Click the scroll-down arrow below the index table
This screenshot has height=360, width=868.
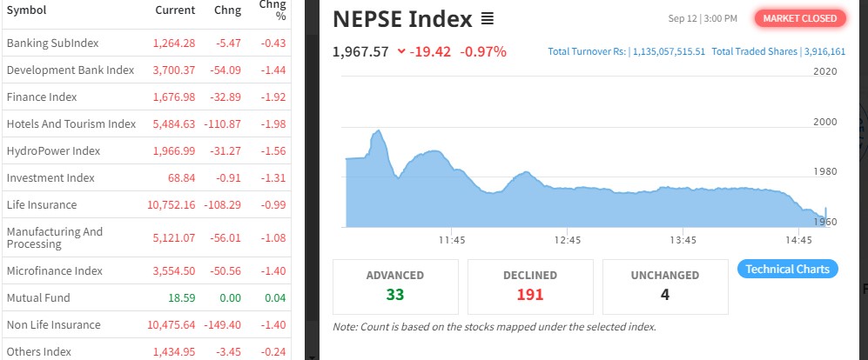[x=311, y=355]
